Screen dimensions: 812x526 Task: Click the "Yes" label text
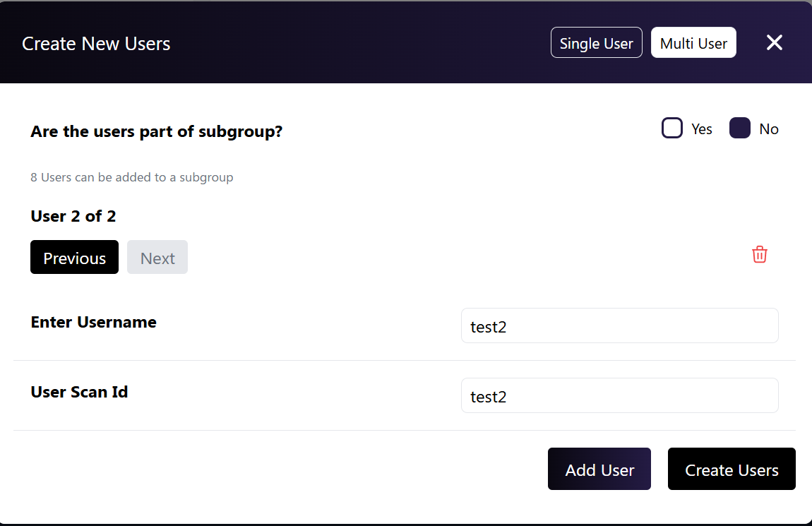[701, 129]
